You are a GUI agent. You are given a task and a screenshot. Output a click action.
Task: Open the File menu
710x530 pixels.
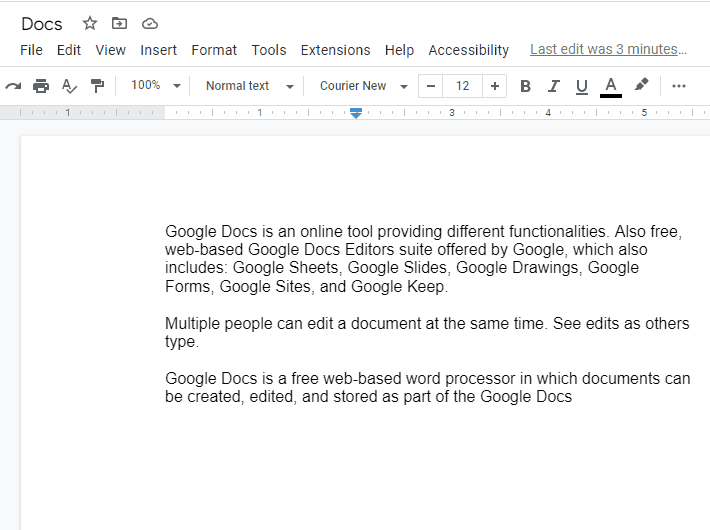31,50
